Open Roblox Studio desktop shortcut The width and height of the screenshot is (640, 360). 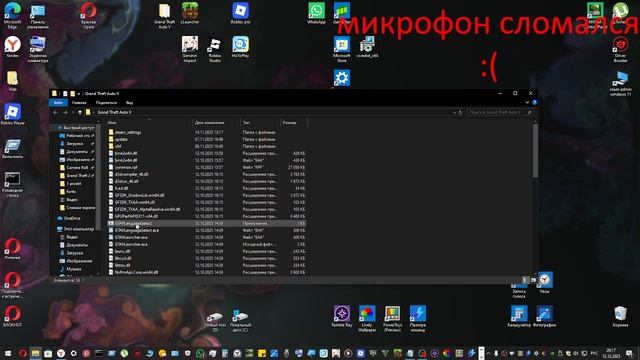[215, 50]
